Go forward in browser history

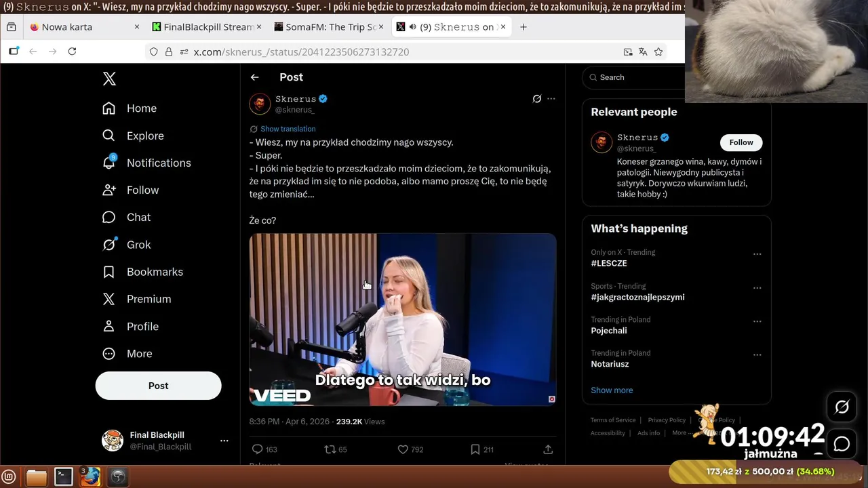click(52, 52)
